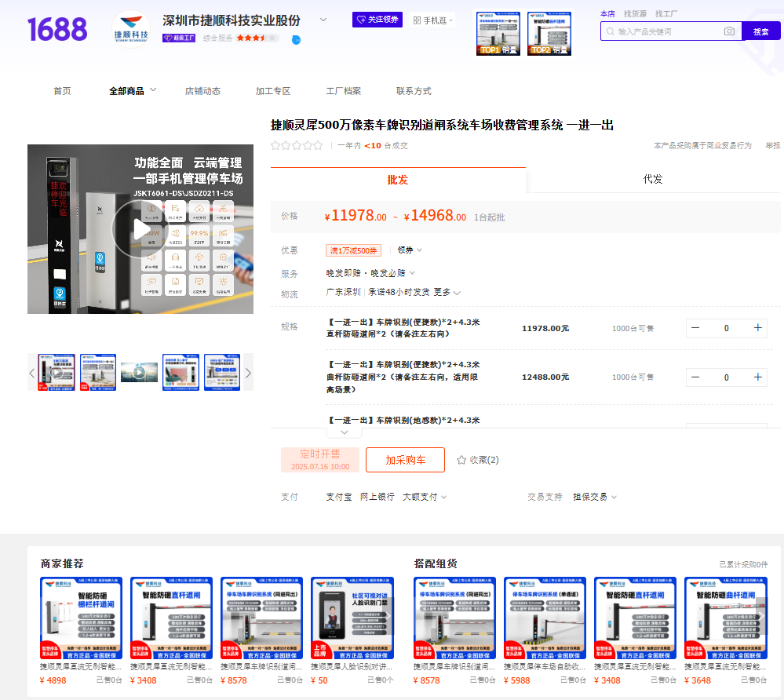This screenshot has height=700, width=784.
Task: Expand 更多 logistics options
Action: coord(447,292)
